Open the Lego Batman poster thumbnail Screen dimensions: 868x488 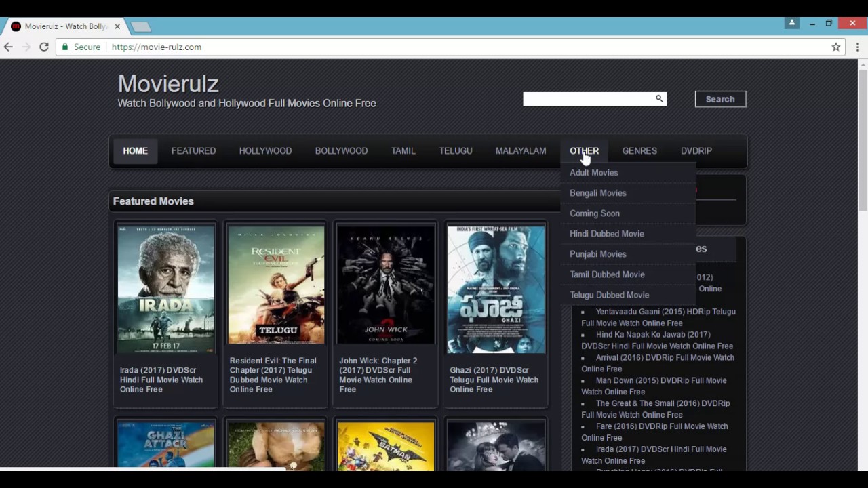click(x=386, y=446)
